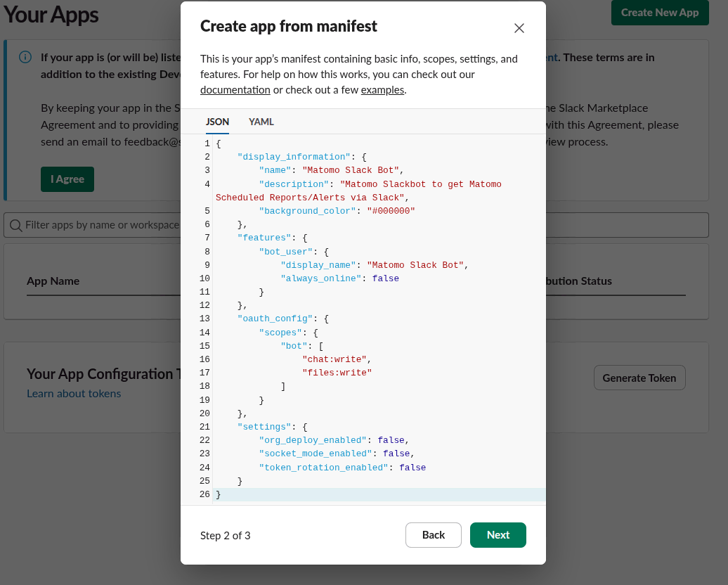Click the "socket_mode_enabled" false value

click(396, 454)
